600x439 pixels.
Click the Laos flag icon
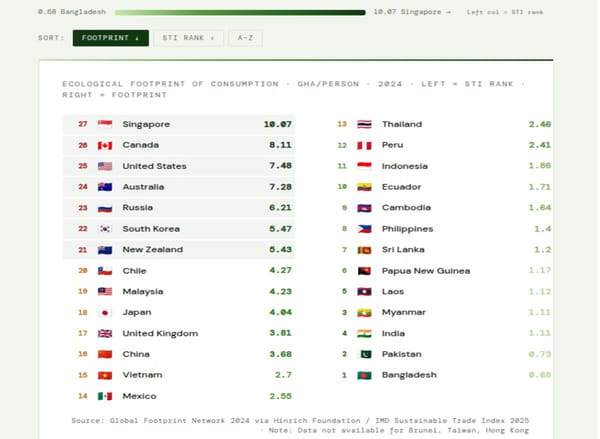point(364,291)
